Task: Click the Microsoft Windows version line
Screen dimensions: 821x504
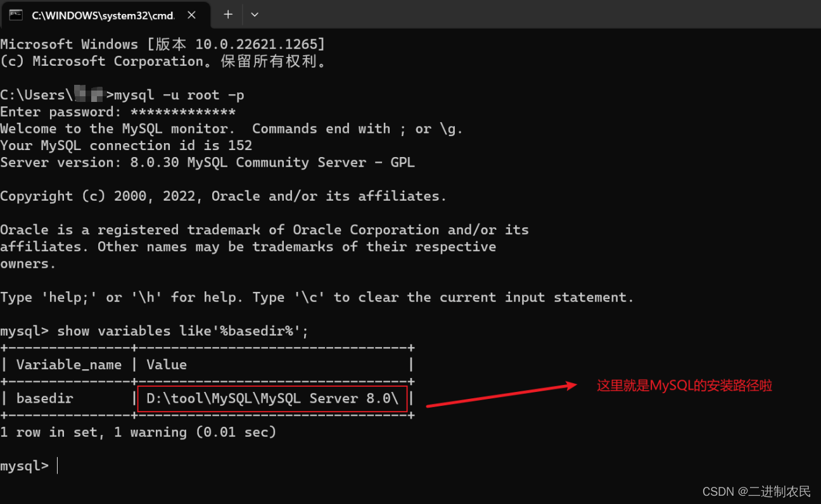Action: [x=162, y=44]
